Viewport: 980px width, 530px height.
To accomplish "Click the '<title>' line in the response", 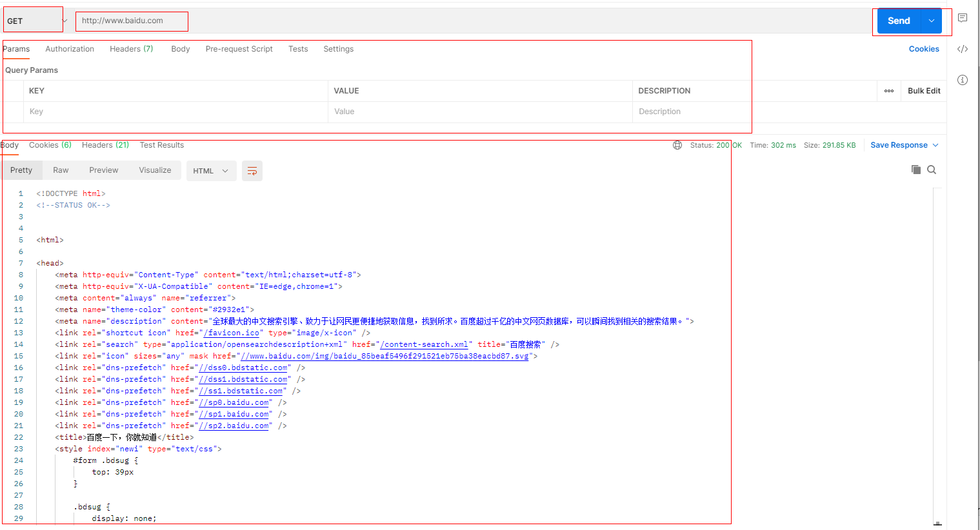I will point(125,437).
